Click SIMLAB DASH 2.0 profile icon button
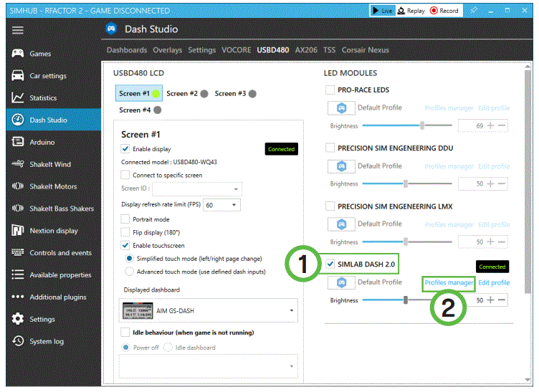 (341, 282)
